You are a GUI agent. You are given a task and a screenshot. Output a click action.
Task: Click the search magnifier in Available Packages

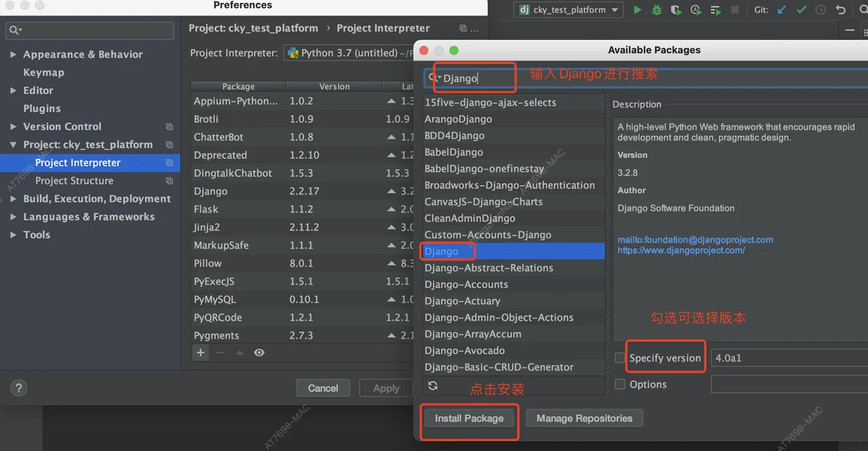433,77
